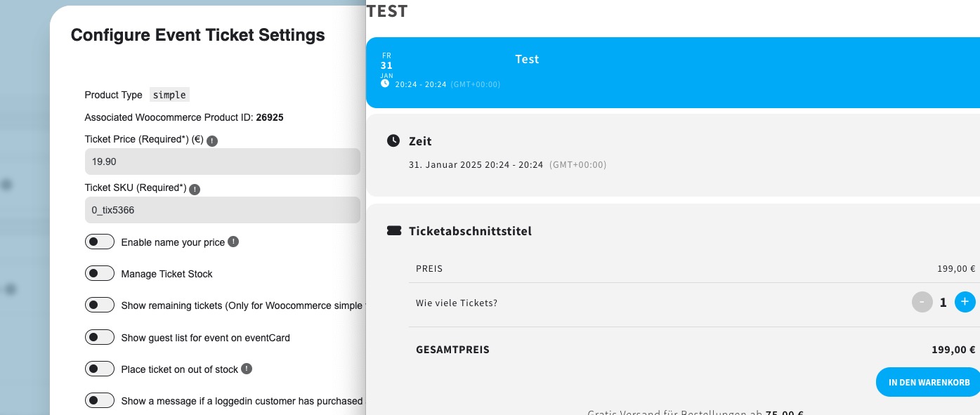Toggle loggedin customer purchase message switch

pyautogui.click(x=100, y=400)
